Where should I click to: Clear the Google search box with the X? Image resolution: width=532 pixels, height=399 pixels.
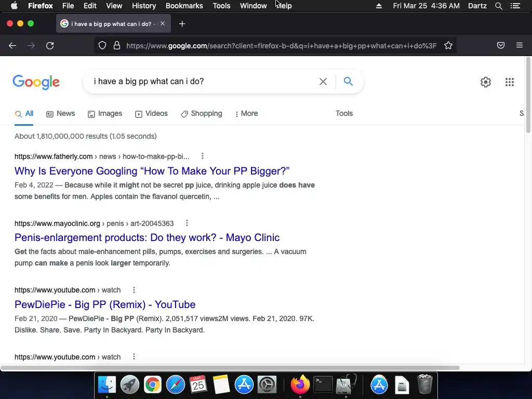click(x=323, y=82)
